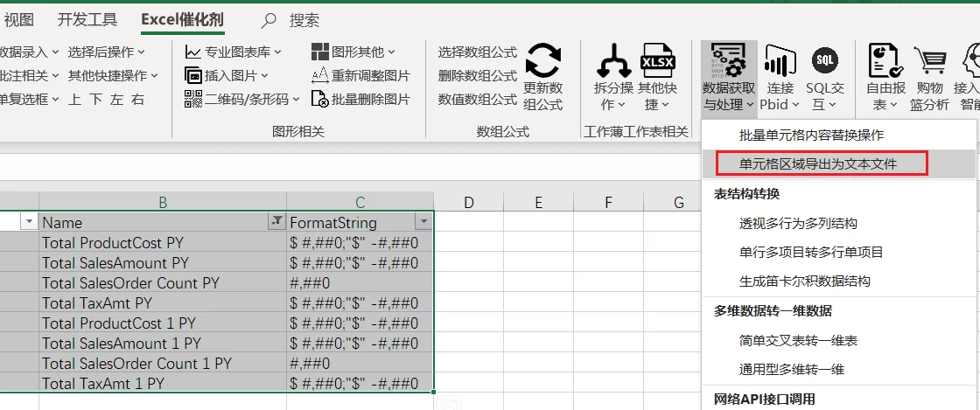Click cell 'Total SalesAmount PY'
This screenshot has height=410, width=980.
point(163,263)
